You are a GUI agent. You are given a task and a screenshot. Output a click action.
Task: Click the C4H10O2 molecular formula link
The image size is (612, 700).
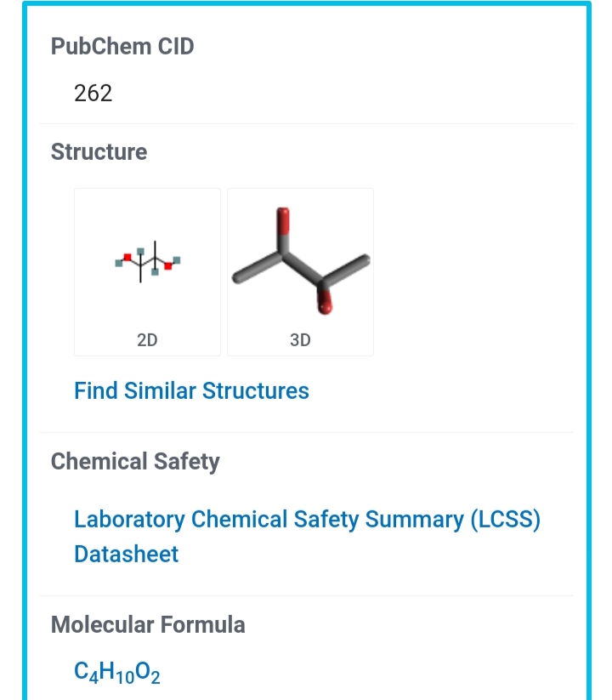[x=117, y=672]
